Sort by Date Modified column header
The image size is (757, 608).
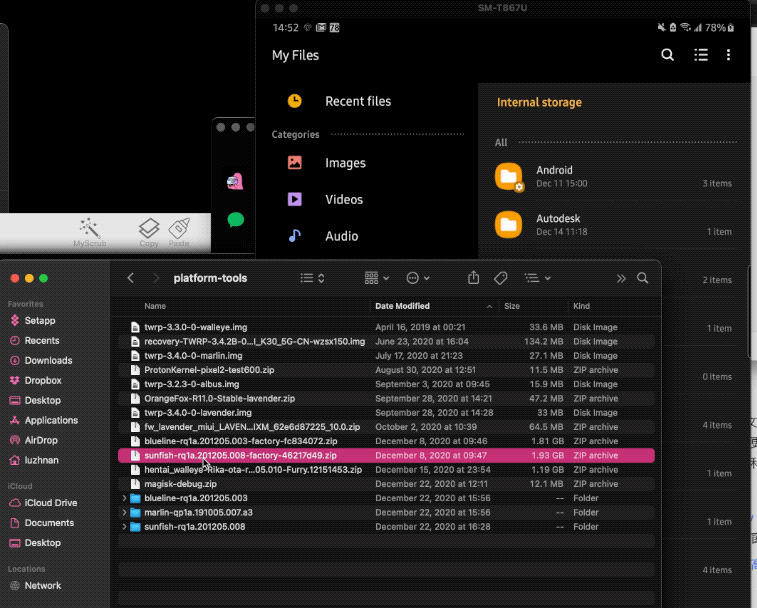pos(403,306)
